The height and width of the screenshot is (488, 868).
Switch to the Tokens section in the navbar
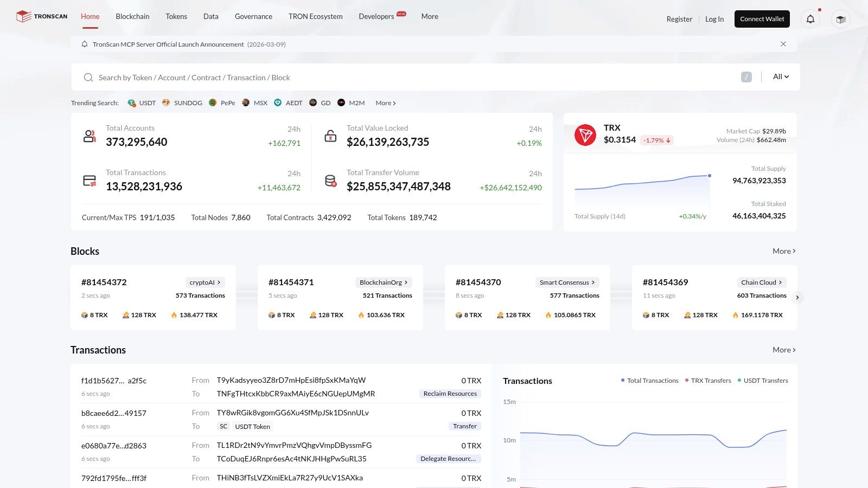(176, 16)
